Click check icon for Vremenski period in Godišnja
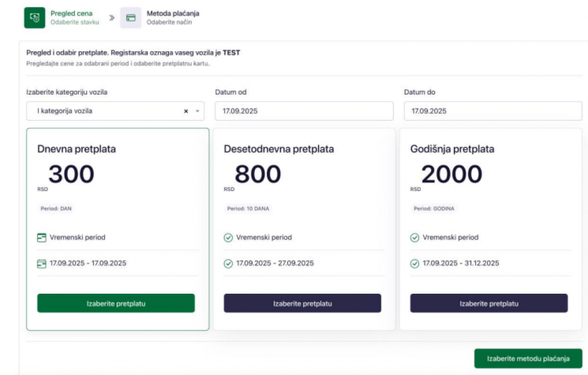The height and width of the screenshot is (375, 588). [414, 238]
